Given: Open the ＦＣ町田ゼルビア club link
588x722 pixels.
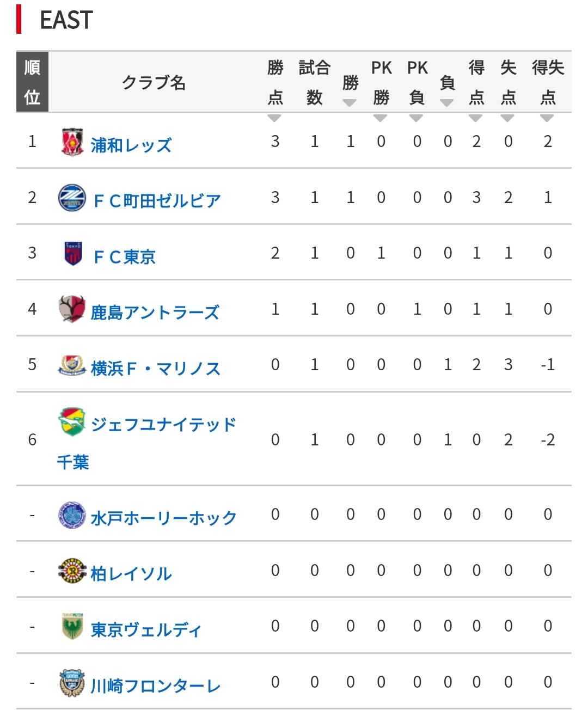Looking at the screenshot, I should [x=157, y=201].
